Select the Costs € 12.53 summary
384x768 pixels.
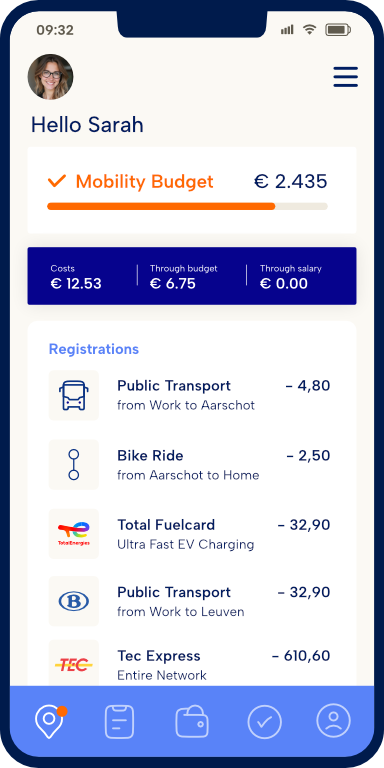tap(76, 277)
